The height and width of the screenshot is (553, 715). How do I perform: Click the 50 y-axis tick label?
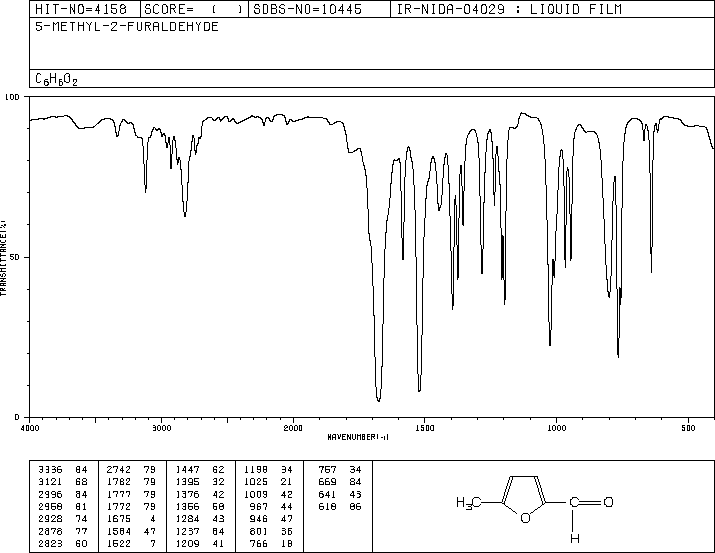tap(15, 257)
